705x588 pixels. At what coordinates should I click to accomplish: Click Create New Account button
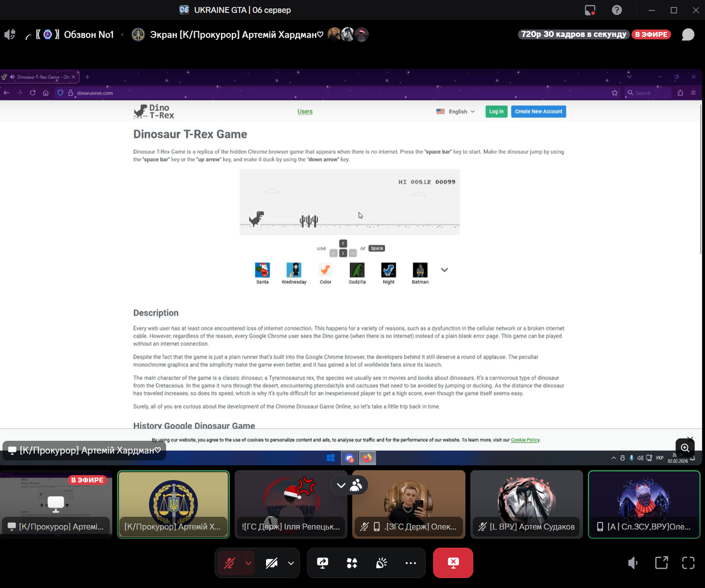pyautogui.click(x=539, y=111)
